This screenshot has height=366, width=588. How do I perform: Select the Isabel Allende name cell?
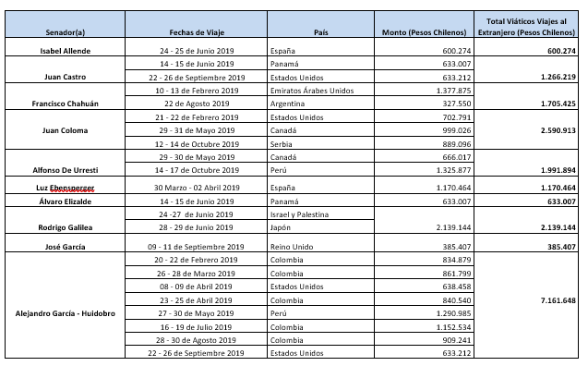tap(66, 47)
